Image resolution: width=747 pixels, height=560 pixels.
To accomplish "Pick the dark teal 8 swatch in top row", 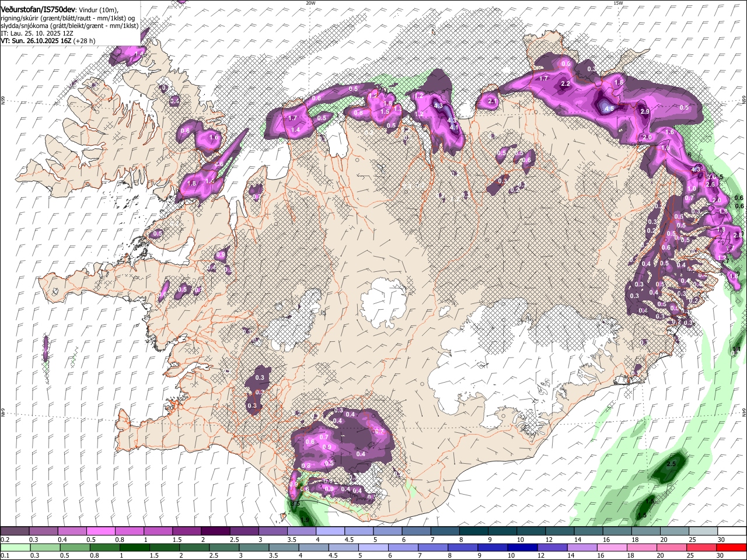I will pos(474,531).
